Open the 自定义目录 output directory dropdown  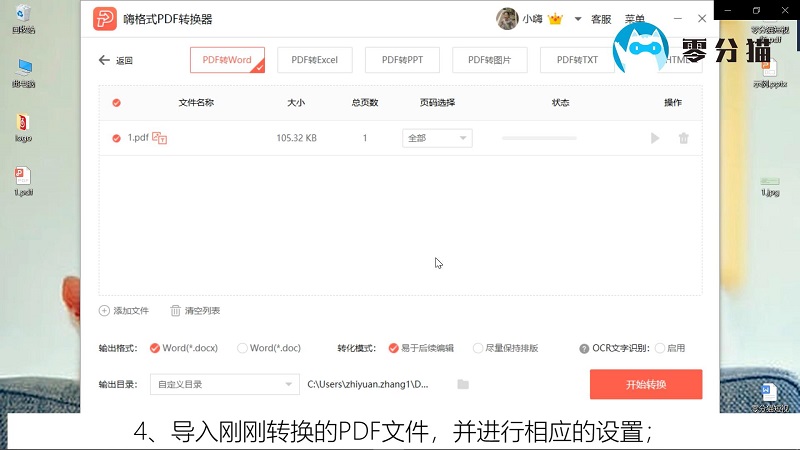point(224,384)
